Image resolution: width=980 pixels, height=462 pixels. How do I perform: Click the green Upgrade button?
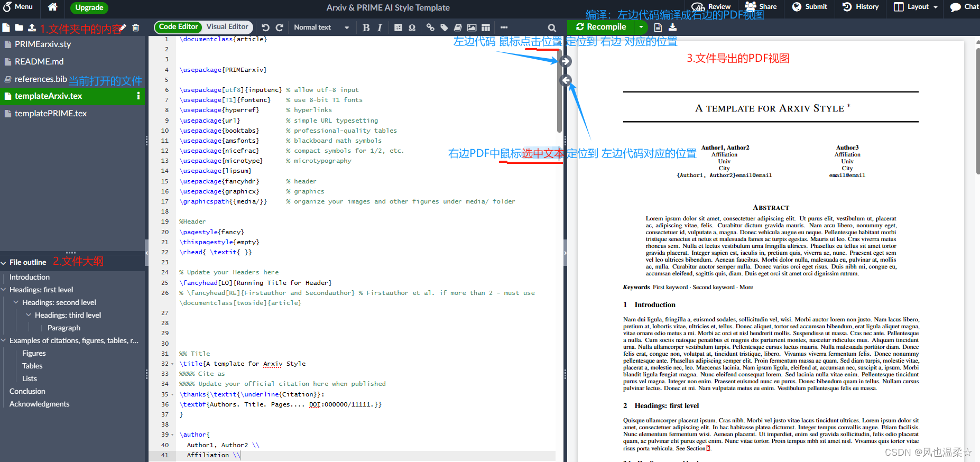[x=89, y=7]
